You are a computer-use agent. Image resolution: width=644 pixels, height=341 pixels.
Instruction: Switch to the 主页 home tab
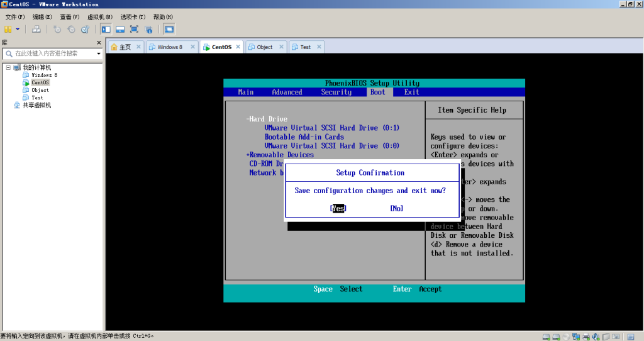pos(125,47)
